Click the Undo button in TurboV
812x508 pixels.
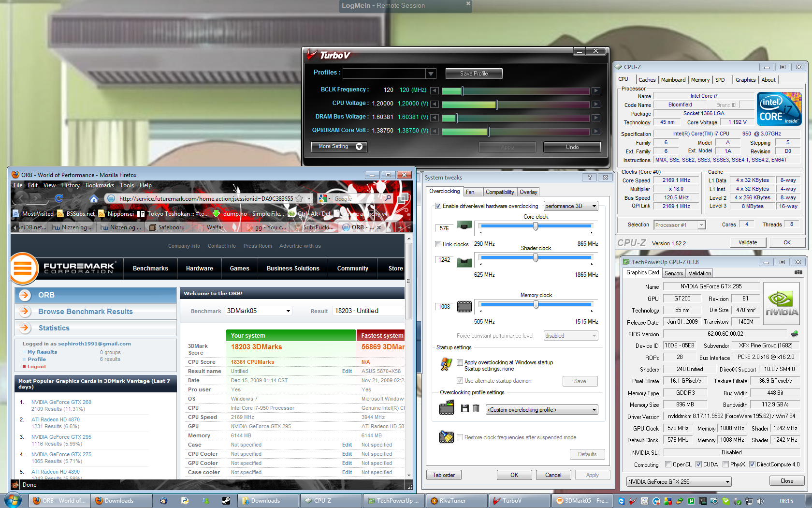point(572,147)
